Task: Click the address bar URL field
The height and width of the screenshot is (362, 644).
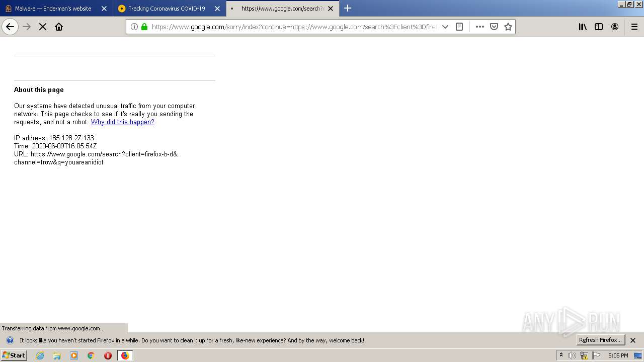Action: click(293, 27)
